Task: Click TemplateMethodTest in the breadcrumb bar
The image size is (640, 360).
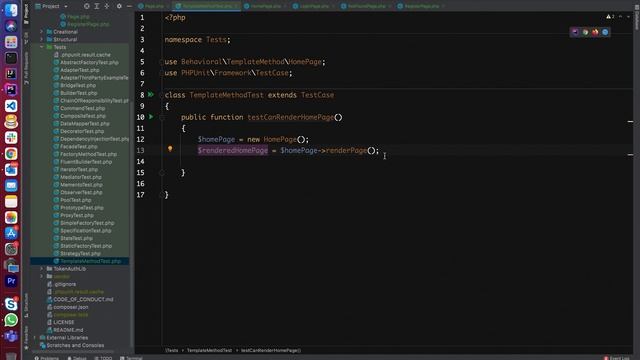Action: (209, 350)
